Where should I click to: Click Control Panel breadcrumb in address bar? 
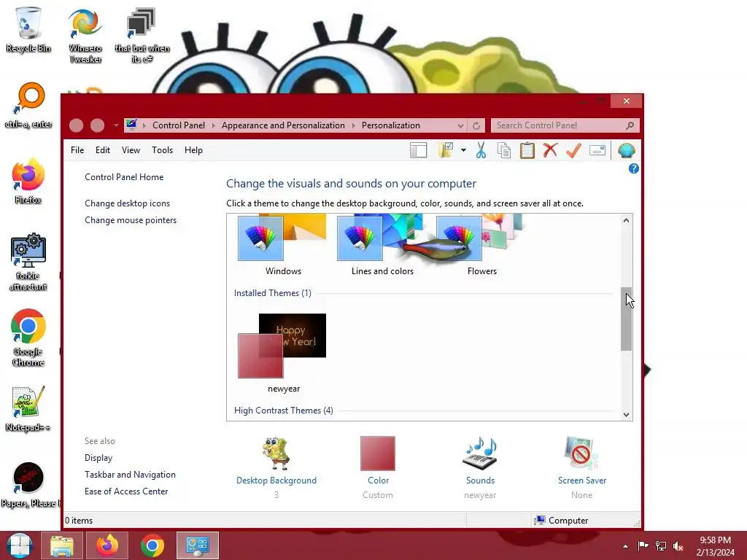point(179,125)
